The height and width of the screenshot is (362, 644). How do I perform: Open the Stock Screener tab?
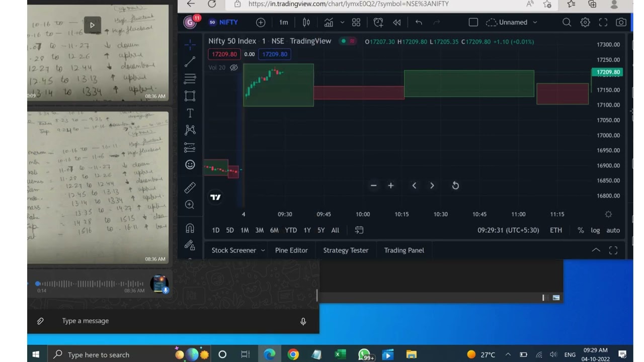pyautogui.click(x=234, y=250)
